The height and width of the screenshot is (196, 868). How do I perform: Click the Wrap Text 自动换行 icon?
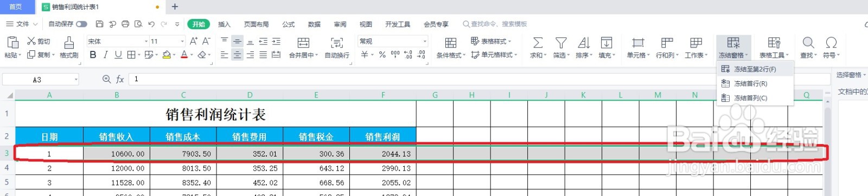pyautogui.click(x=337, y=43)
